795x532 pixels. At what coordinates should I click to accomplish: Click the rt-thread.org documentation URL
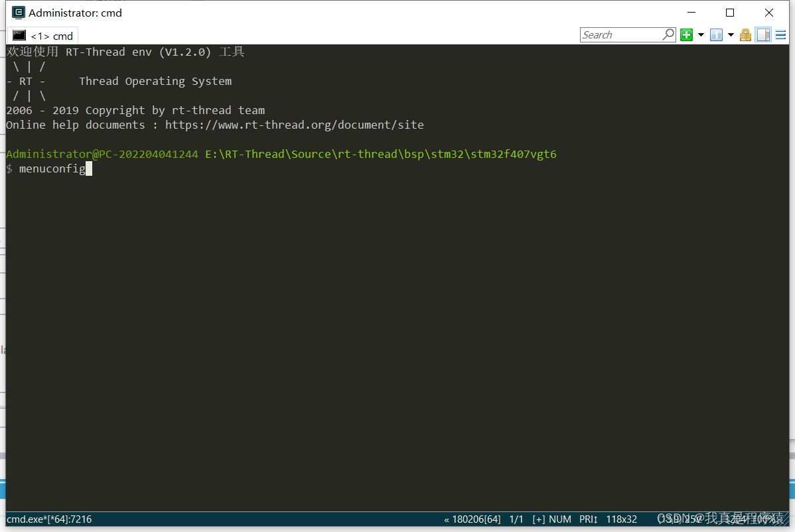tap(294, 125)
